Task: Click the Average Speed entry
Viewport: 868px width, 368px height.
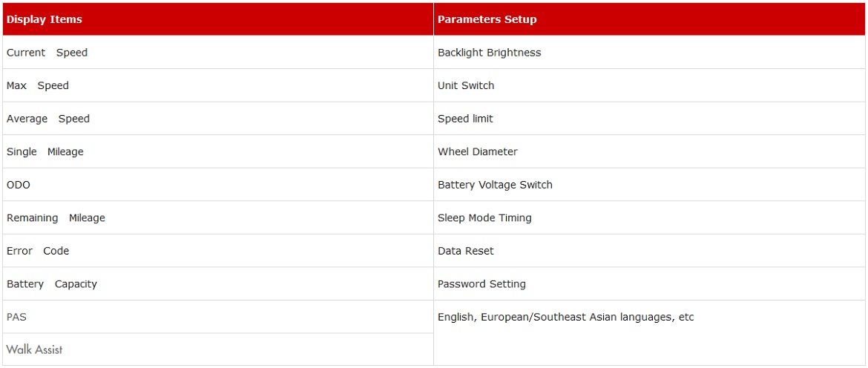Action: 218,119
